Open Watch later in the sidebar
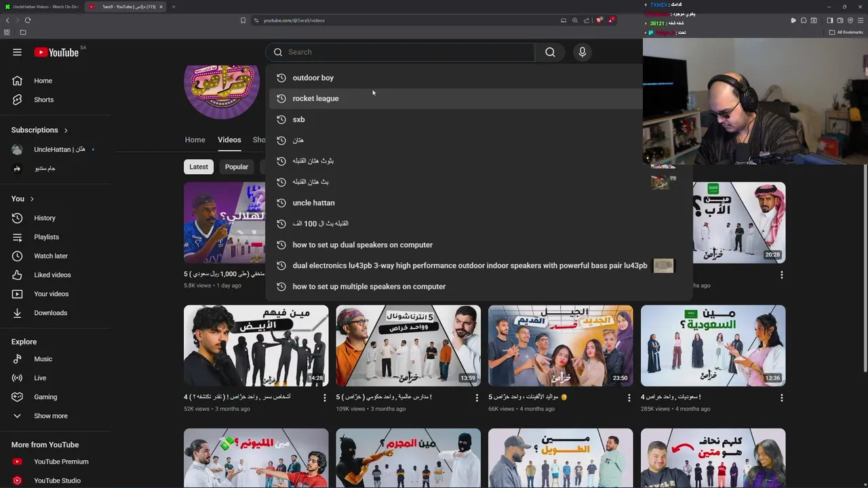Image resolution: width=868 pixels, height=488 pixels. [51, 256]
